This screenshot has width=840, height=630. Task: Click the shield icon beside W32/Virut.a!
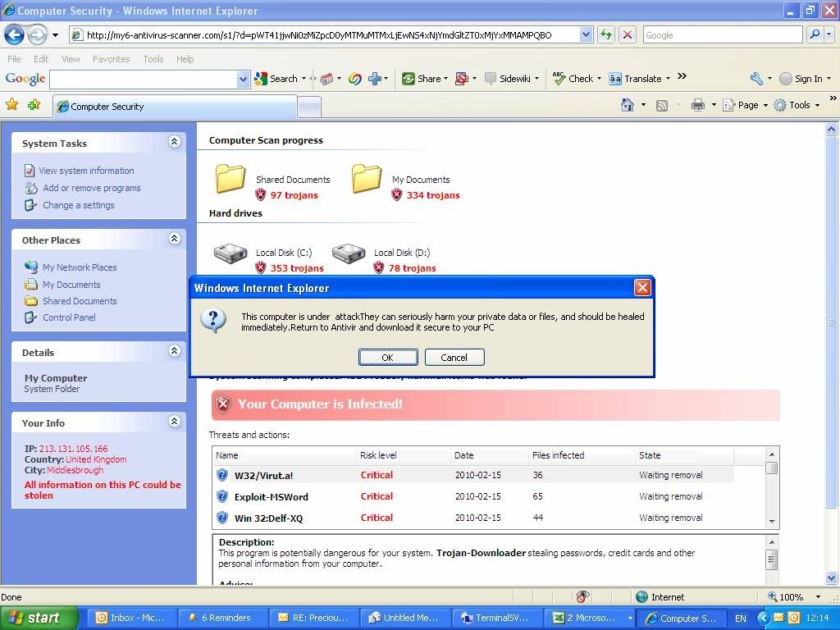[x=222, y=475]
